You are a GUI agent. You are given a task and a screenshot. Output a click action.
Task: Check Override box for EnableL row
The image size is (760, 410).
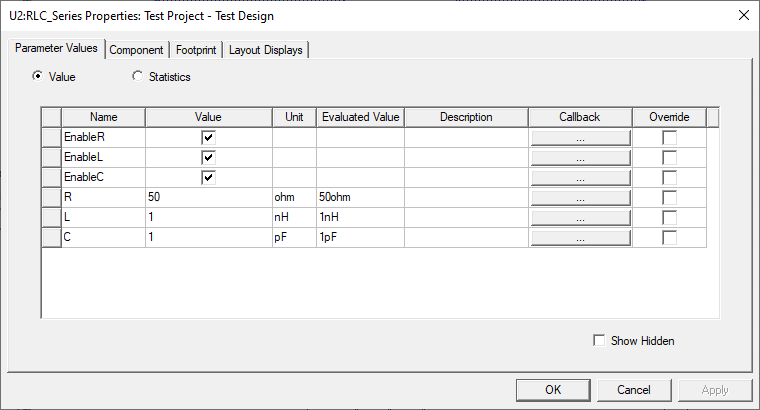670,158
